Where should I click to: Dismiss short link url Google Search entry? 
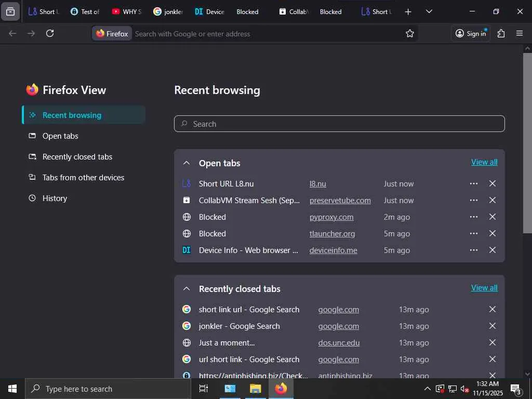pyautogui.click(x=493, y=309)
